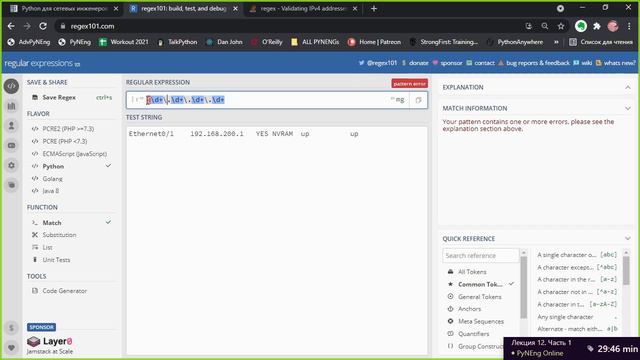Reload the page
Viewport: 640px width, 360px height.
[x=43, y=26]
